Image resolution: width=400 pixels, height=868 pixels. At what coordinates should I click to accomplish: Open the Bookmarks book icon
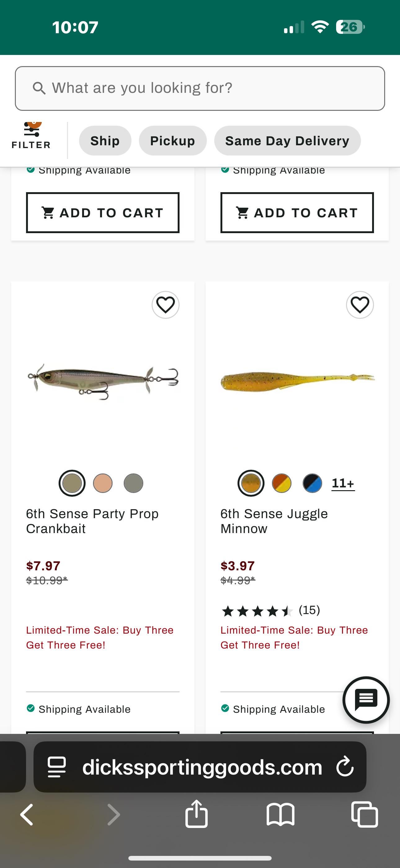point(281,814)
